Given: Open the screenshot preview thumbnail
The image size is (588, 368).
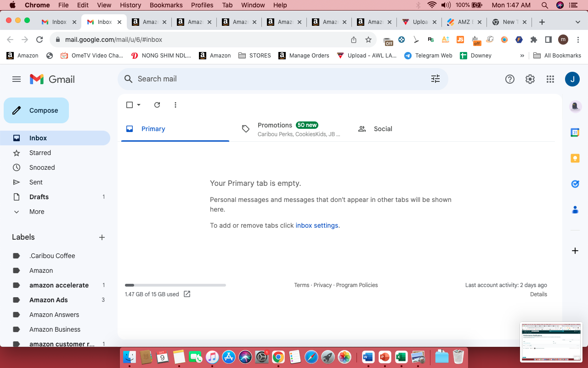Looking at the screenshot, I should (x=551, y=341).
